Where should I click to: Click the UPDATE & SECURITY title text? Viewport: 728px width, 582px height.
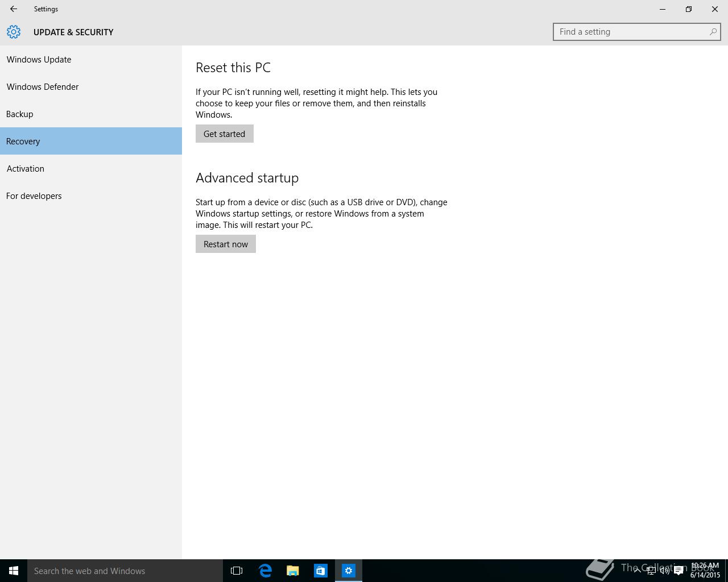click(73, 32)
